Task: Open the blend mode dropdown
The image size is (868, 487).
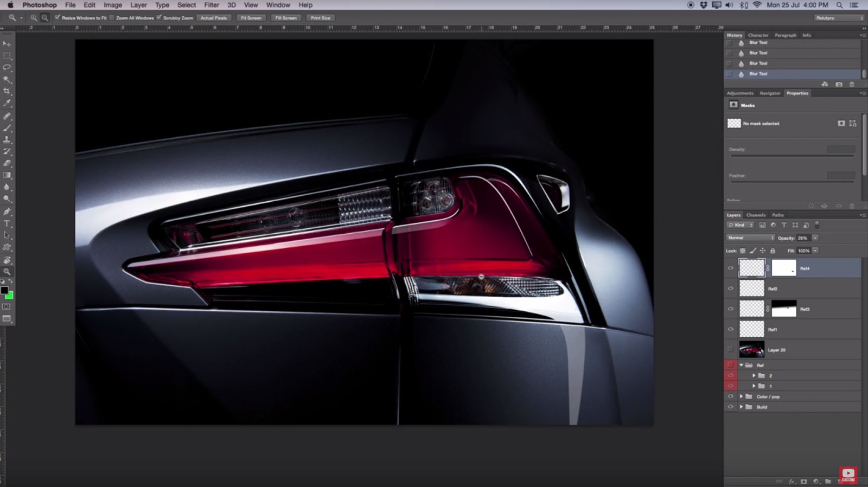Action: (x=751, y=238)
